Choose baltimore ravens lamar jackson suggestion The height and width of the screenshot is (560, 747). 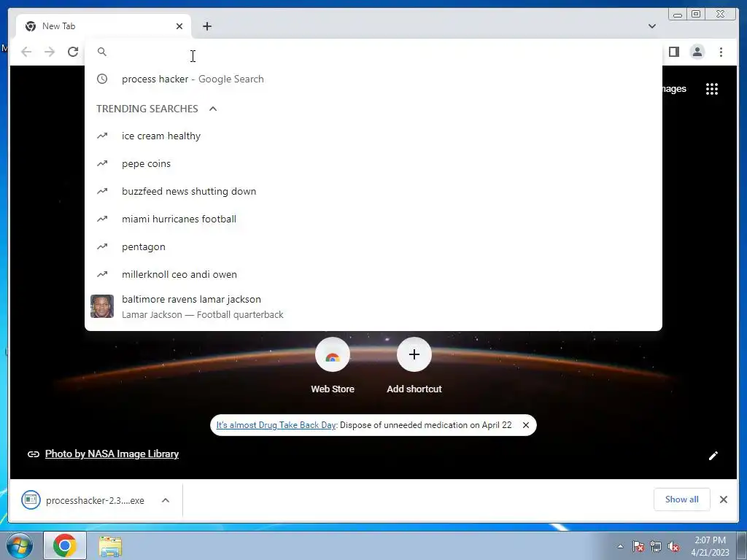373,306
